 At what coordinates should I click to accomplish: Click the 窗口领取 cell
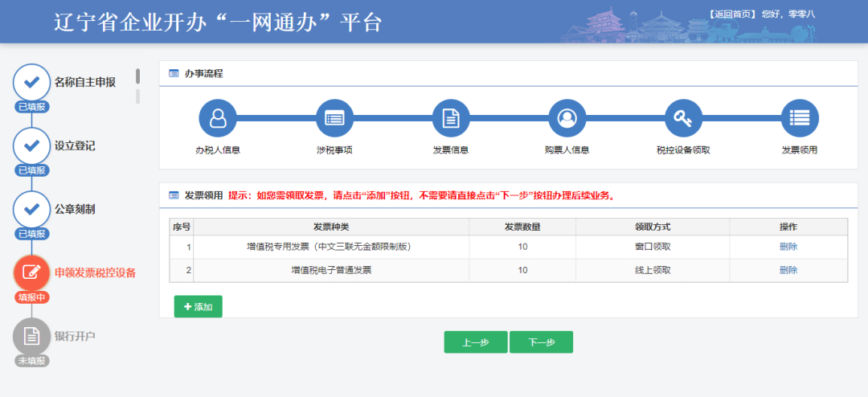[653, 247]
